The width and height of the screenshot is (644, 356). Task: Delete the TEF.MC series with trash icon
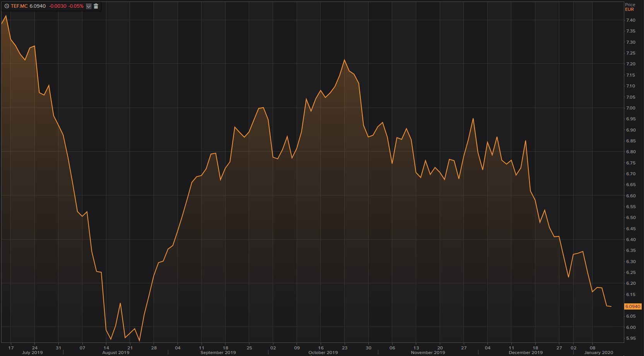[x=96, y=6]
